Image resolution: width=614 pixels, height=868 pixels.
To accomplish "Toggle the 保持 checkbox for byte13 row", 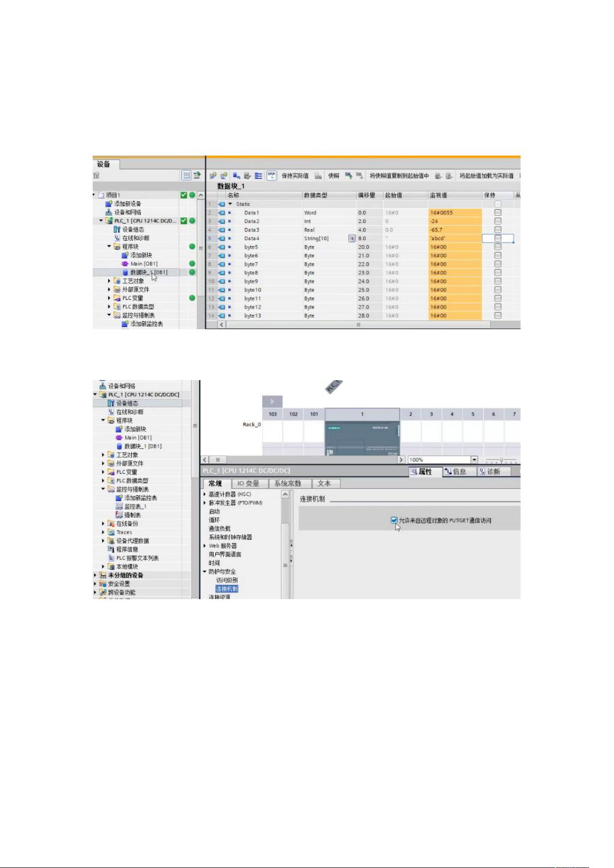I will click(x=498, y=316).
